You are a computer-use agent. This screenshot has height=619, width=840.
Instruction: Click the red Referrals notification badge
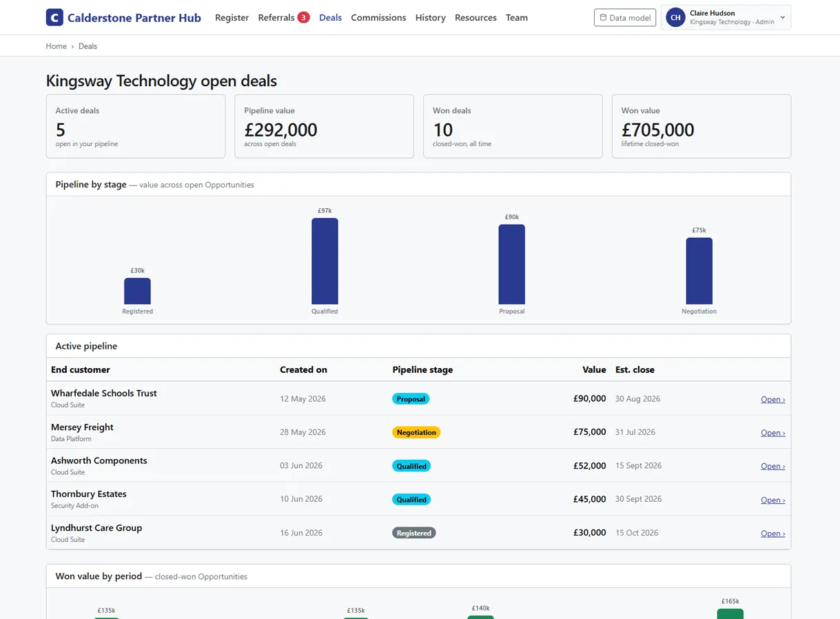(x=303, y=17)
